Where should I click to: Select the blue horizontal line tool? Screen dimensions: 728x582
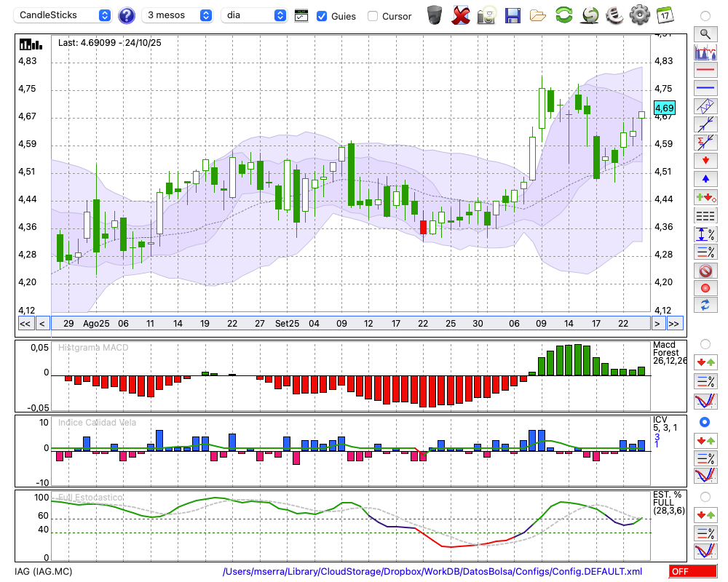(x=705, y=88)
